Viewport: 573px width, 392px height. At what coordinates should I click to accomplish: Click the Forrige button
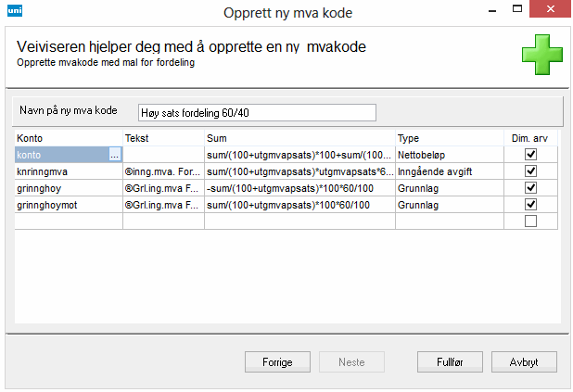(x=275, y=361)
